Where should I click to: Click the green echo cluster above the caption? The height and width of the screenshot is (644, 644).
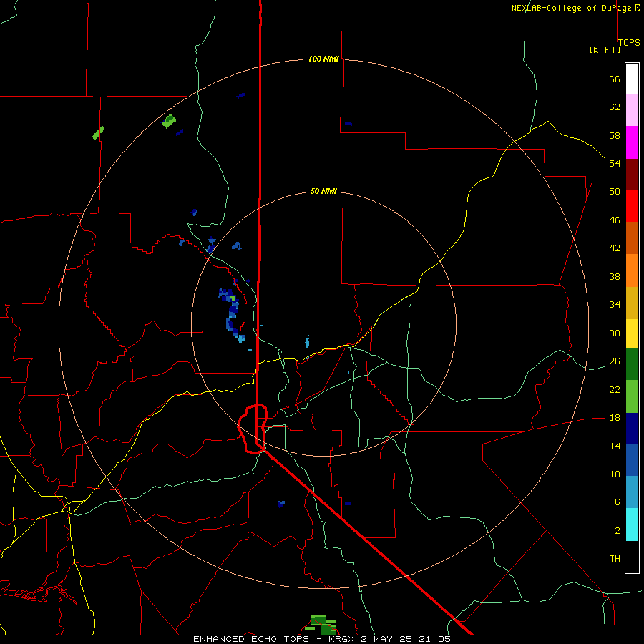tap(321, 625)
